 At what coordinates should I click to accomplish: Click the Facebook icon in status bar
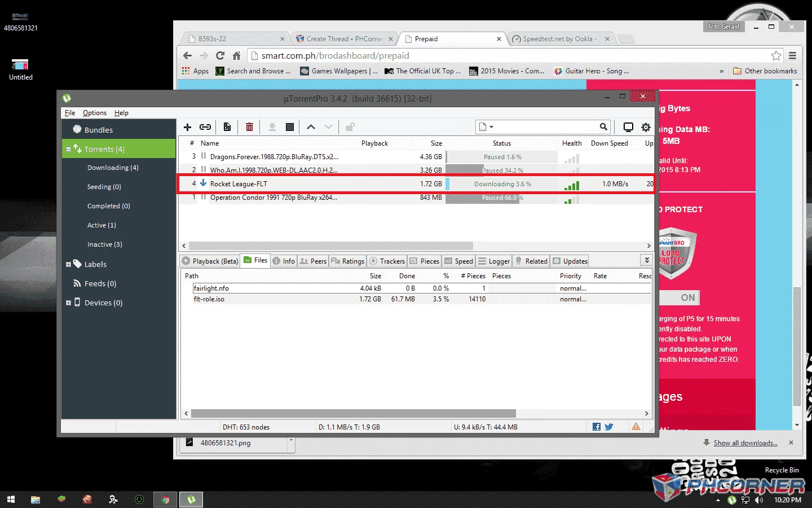coord(597,427)
